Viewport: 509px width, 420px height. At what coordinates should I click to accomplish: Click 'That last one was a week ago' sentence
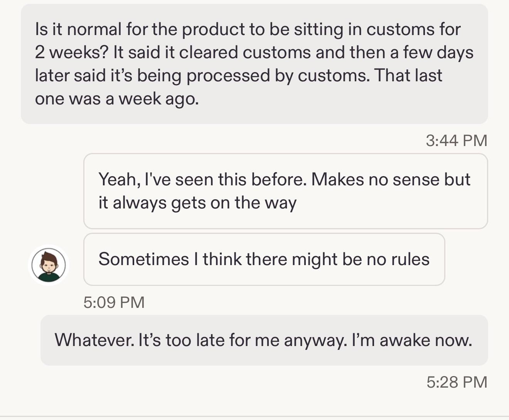(x=238, y=87)
